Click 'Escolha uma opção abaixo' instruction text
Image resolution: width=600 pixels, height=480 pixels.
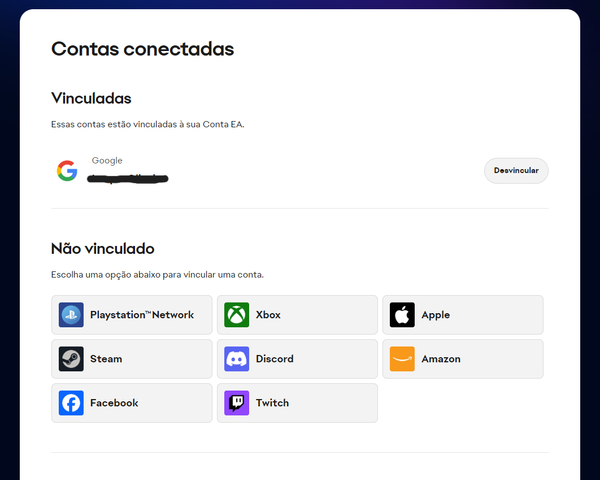[x=157, y=275]
